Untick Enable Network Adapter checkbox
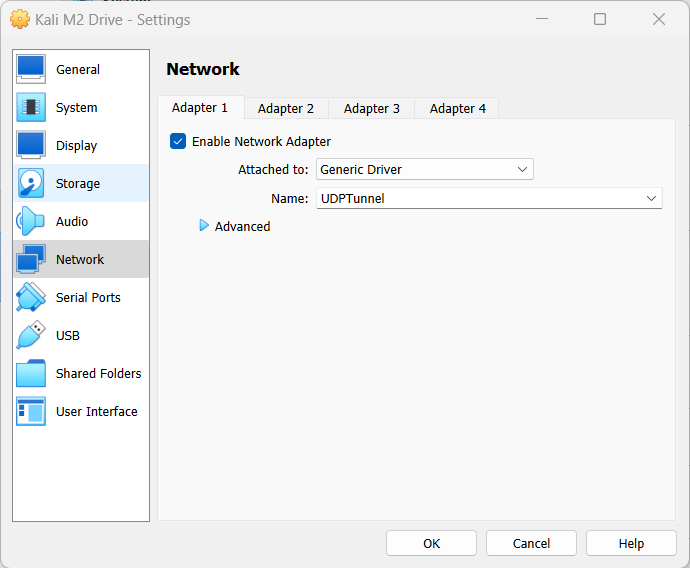The image size is (690, 568). [x=178, y=141]
